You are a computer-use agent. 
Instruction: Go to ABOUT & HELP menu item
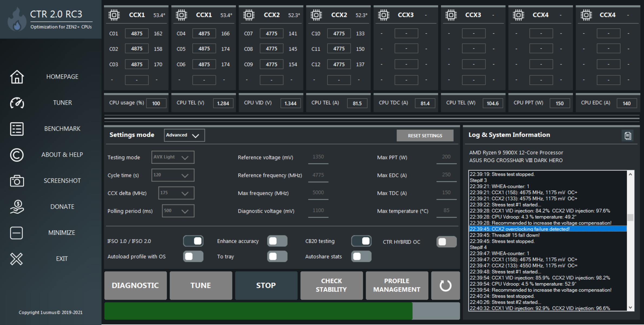pyautogui.click(x=62, y=155)
